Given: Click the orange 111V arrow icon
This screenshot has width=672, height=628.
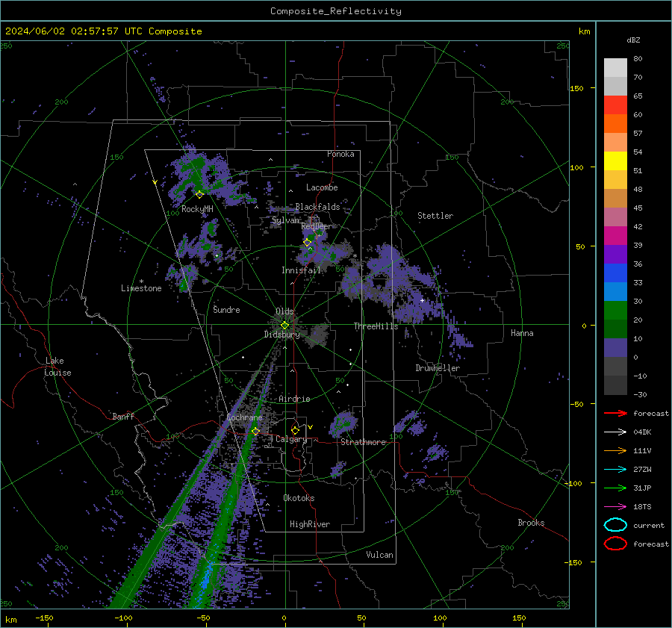Looking at the screenshot, I should tap(615, 450).
